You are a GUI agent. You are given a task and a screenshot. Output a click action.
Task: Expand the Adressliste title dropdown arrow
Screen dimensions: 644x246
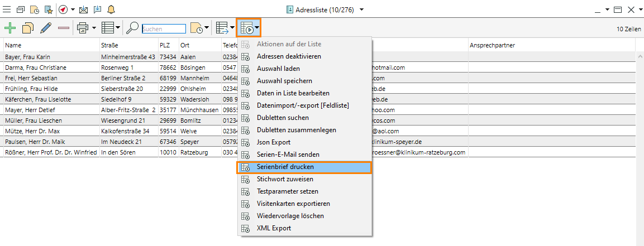pyautogui.click(x=362, y=9)
